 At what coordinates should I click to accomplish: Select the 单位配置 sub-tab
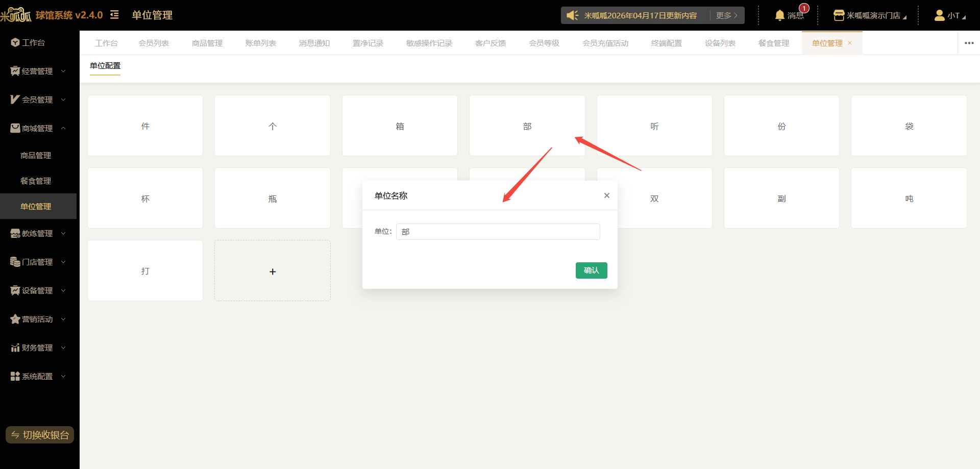coord(105,66)
